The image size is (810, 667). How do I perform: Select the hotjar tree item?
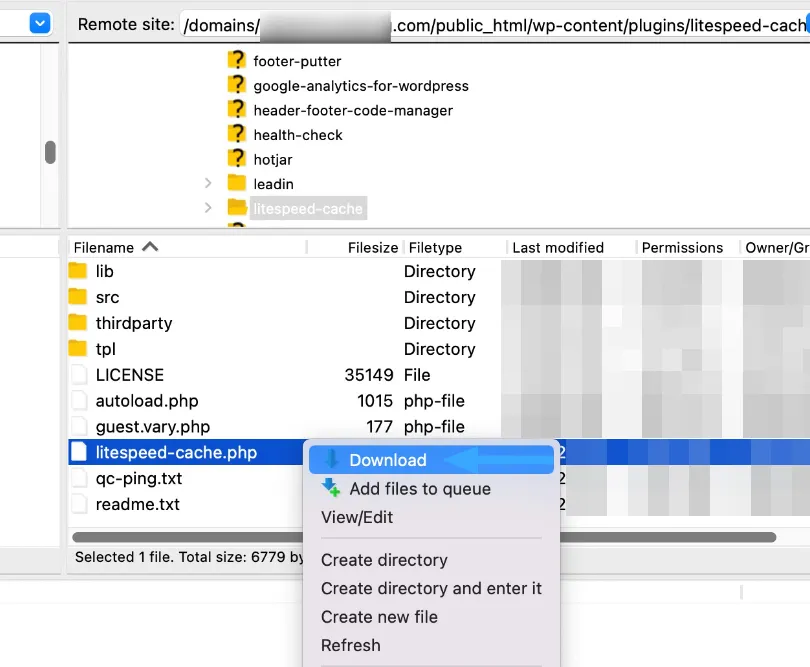(x=273, y=160)
